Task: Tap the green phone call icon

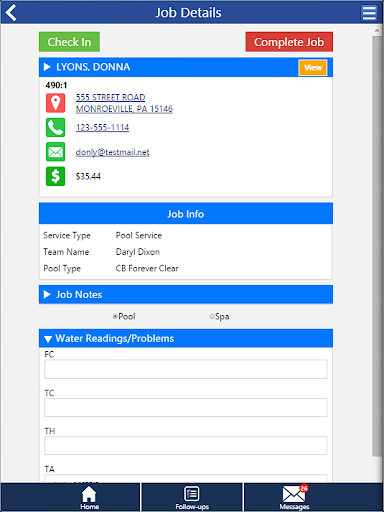Action: pos(55,127)
